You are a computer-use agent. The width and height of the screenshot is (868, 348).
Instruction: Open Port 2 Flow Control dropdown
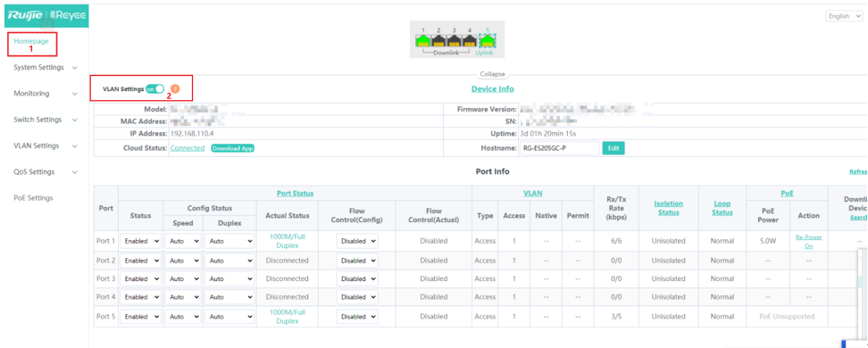tap(357, 261)
